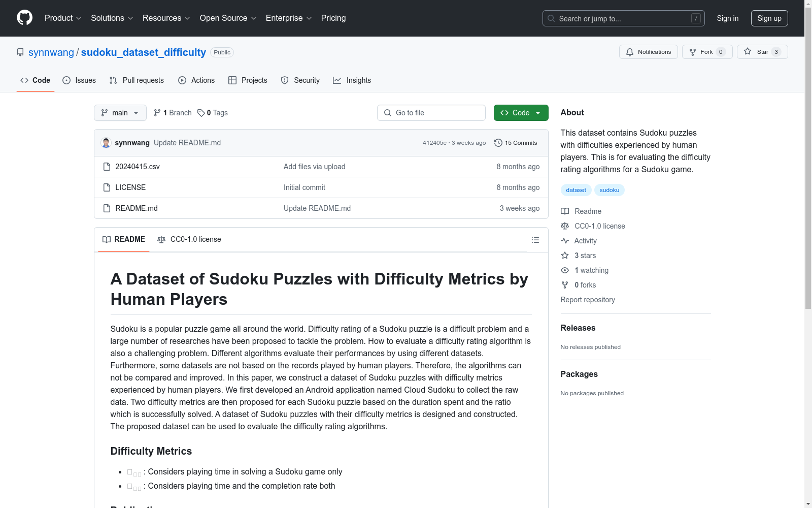The height and width of the screenshot is (508, 812).
Task: Select the eye icon beside 1 watching
Action: click(x=565, y=270)
